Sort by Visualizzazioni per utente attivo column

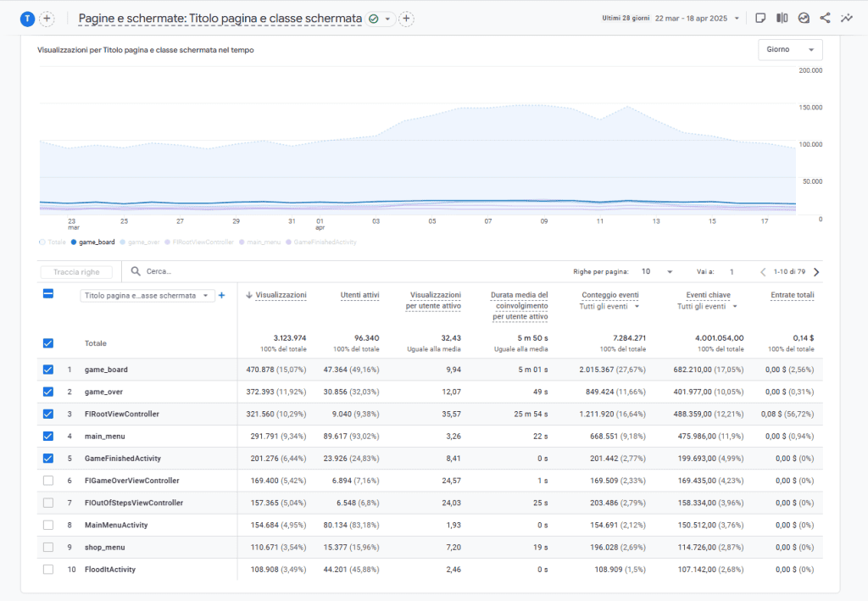433,300
